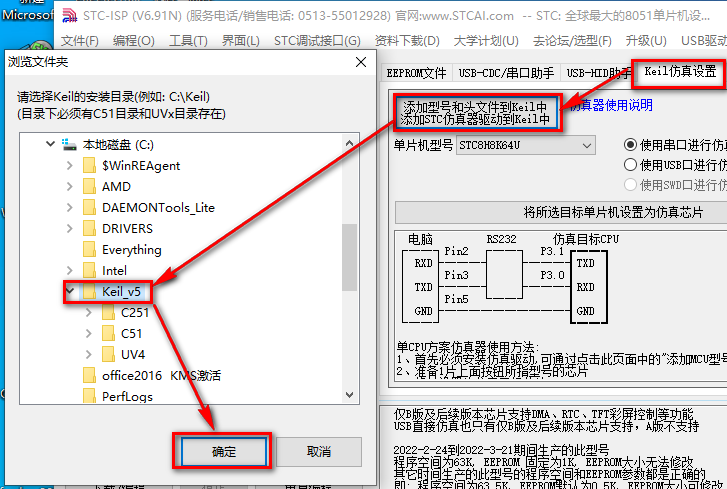Open the 去论坛/选型(F) menu

tap(572, 41)
